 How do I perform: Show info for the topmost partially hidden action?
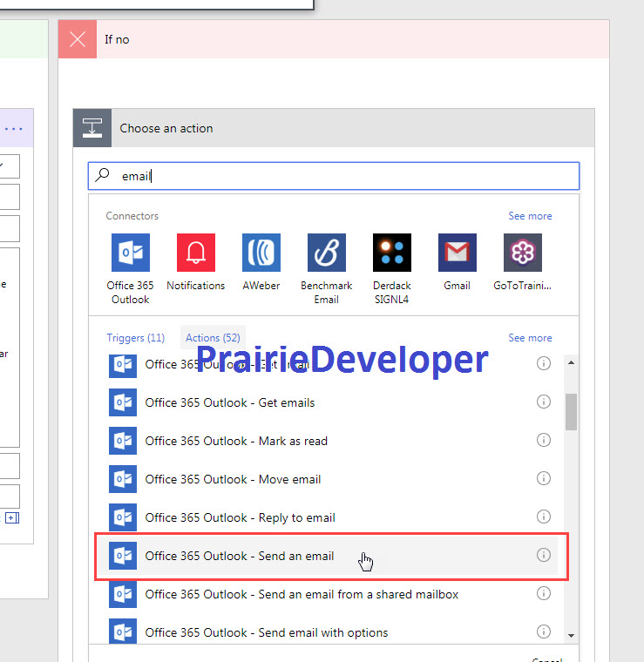tap(544, 363)
